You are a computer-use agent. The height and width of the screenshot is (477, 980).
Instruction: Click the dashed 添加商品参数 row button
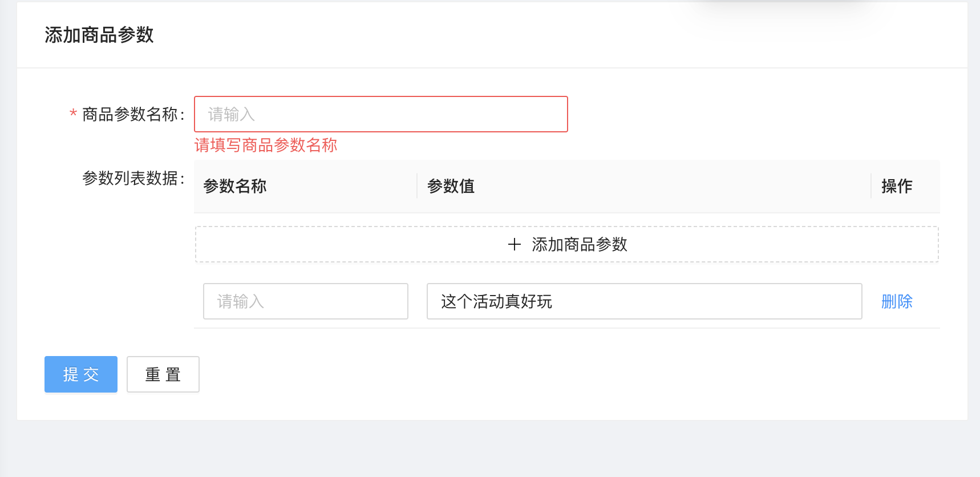click(x=566, y=244)
